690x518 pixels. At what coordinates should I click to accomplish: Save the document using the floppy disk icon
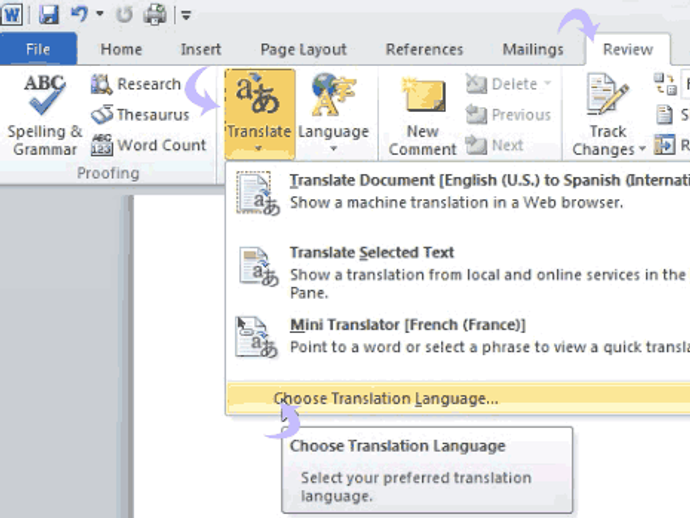coord(49,15)
